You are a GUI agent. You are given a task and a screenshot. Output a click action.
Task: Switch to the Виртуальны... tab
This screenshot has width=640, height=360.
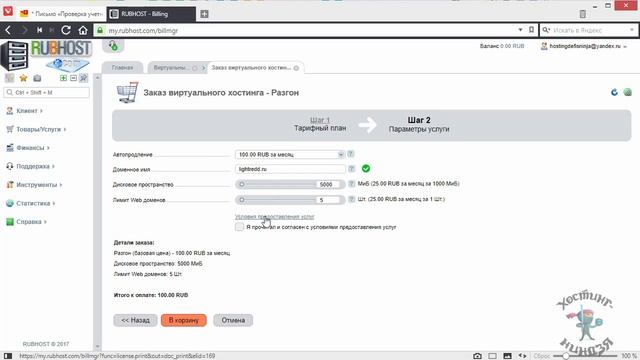170,68
